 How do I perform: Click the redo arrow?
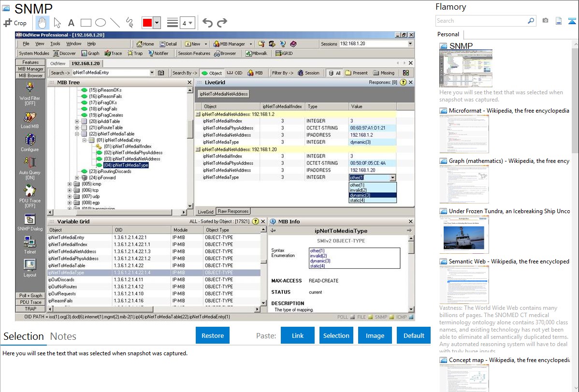tap(222, 23)
